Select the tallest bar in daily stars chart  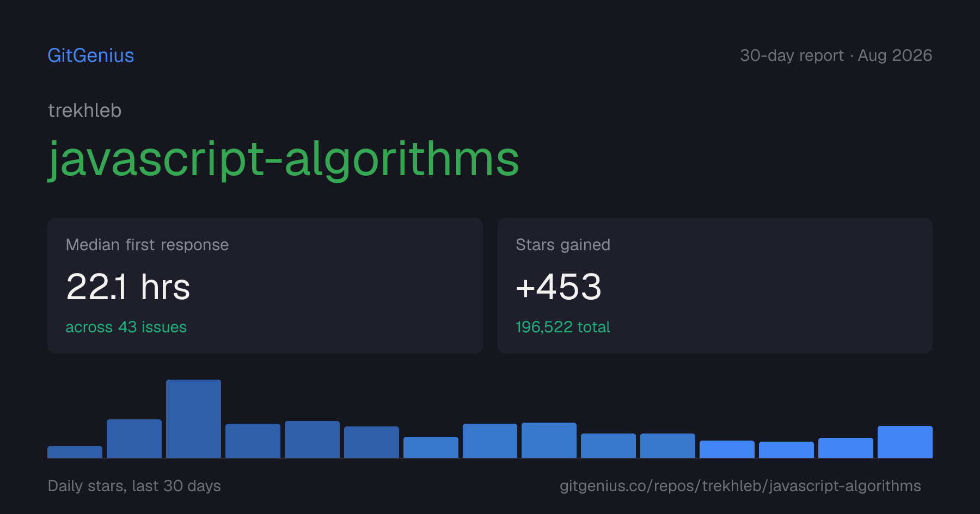click(193, 419)
